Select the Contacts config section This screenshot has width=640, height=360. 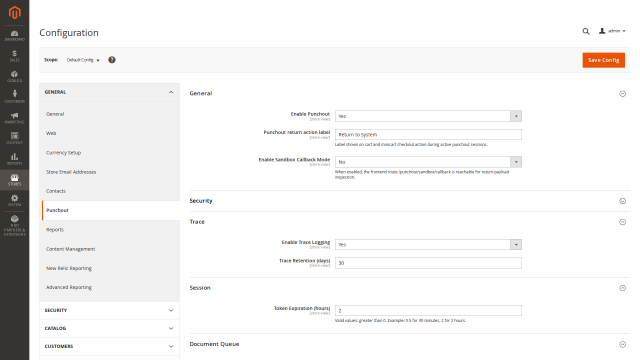click(x=56, y=191)
